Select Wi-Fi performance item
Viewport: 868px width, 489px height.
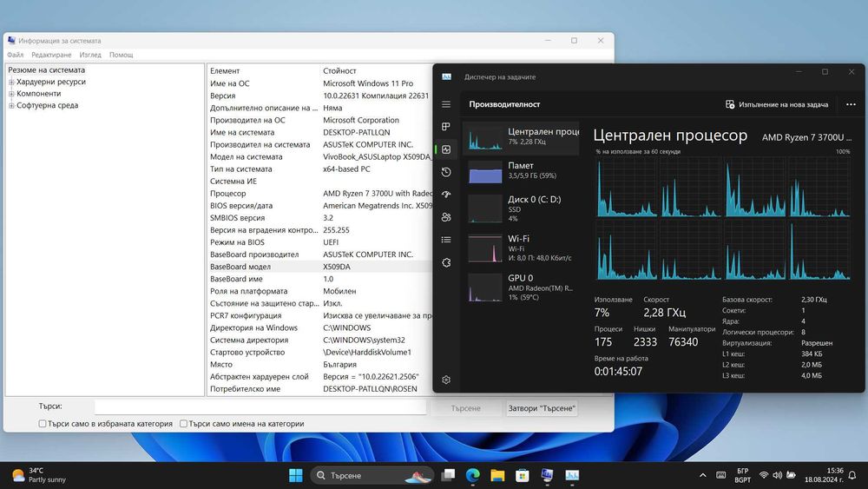[x=522, y=248]
